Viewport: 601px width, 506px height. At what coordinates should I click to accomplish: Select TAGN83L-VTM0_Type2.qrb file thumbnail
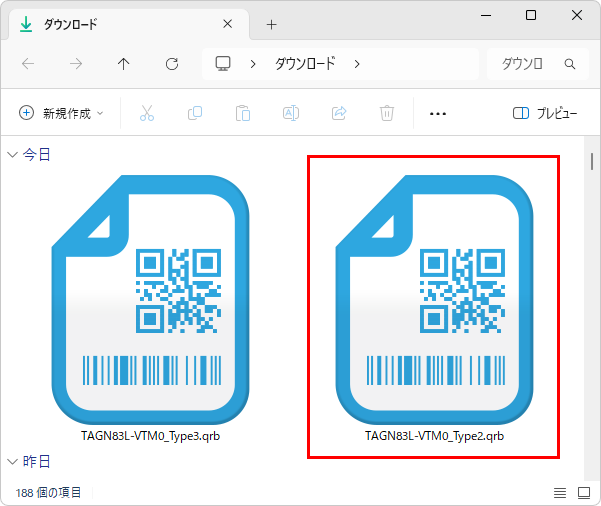pos(434,300)
